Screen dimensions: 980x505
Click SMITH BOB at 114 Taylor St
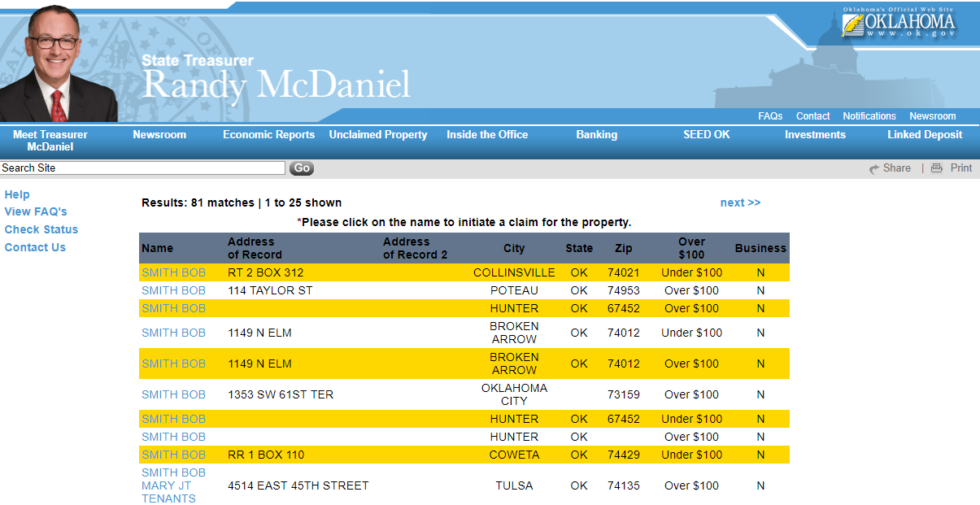173,290
